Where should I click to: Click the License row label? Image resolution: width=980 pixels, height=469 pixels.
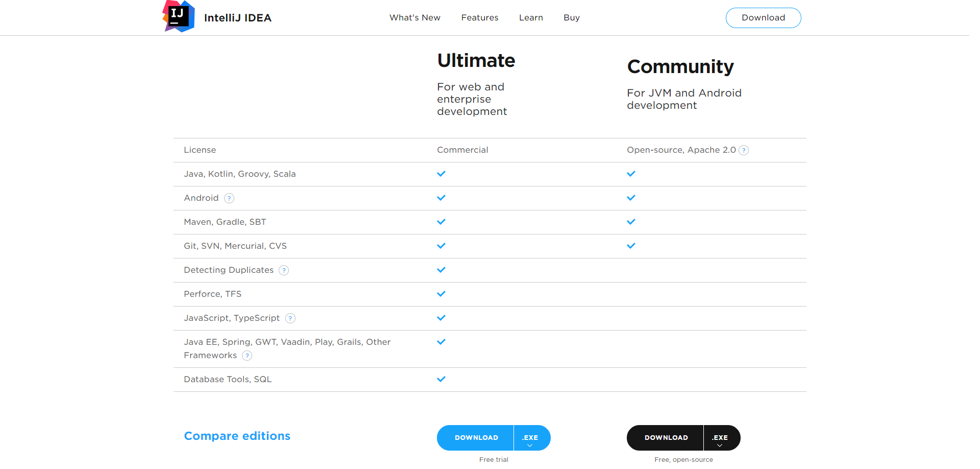(x=200, y=150)
